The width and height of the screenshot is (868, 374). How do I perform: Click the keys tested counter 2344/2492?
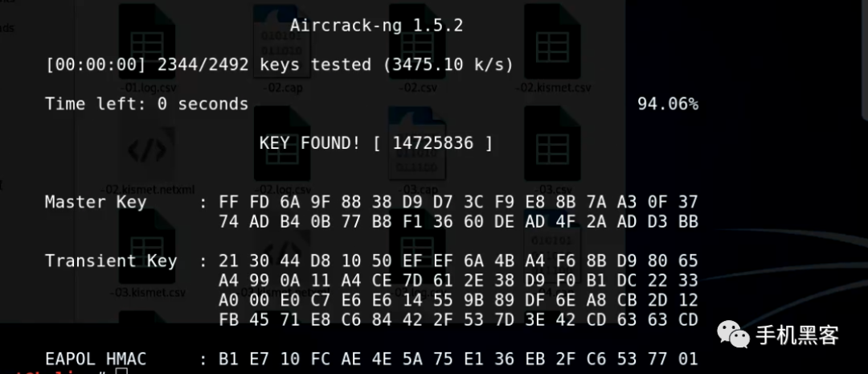pos(203,65)
